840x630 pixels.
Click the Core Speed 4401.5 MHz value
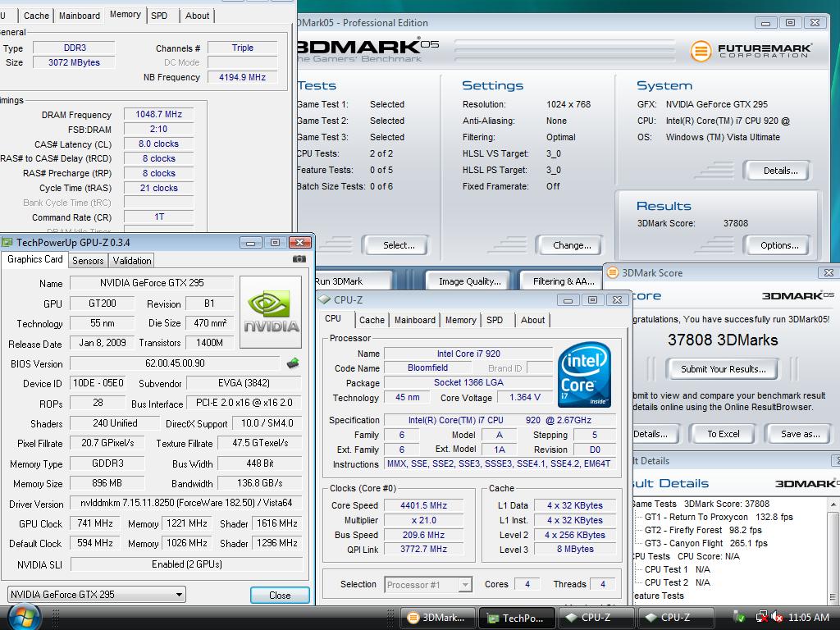423,505
